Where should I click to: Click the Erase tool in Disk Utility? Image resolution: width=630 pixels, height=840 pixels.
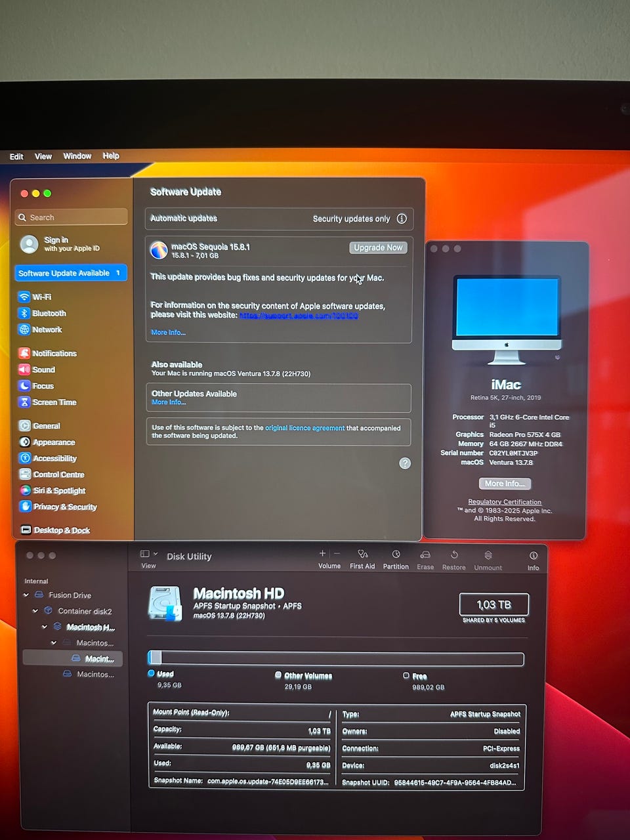click(x=425, y=560)
